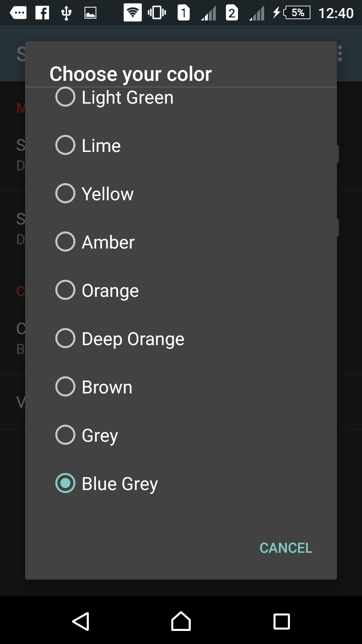Dismiss dialog with the CANCEL button
Screen dimensions: 362x644
(x=286, y=548)
